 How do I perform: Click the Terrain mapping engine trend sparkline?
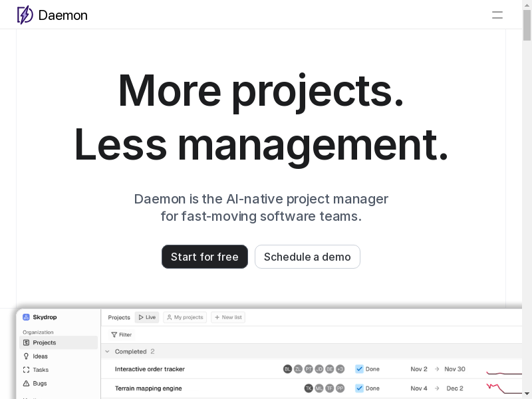pyautogui.click(x=503, y=388)
